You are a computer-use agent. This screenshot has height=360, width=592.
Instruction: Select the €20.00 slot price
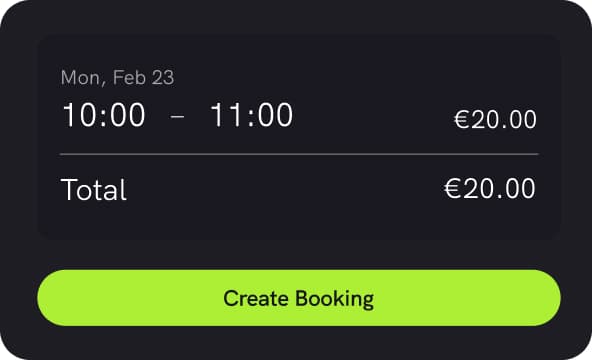coord(495,120)
